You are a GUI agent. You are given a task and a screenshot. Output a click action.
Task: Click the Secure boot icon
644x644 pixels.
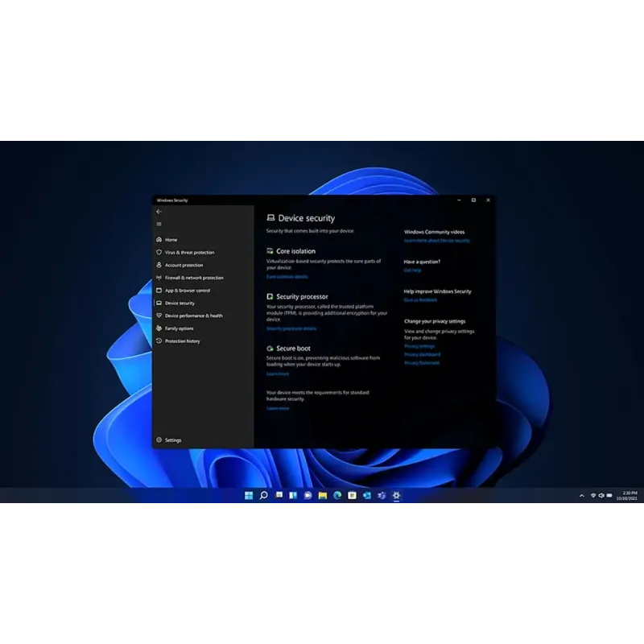[x=270, y=349]
